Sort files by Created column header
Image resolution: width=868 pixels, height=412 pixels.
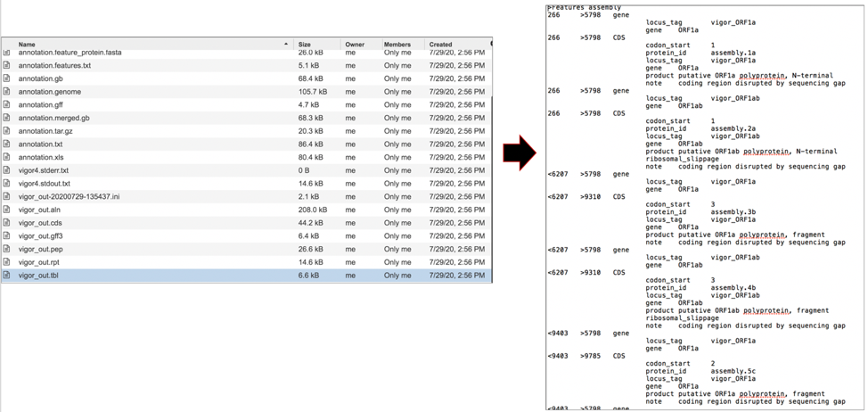pos(440,44)
